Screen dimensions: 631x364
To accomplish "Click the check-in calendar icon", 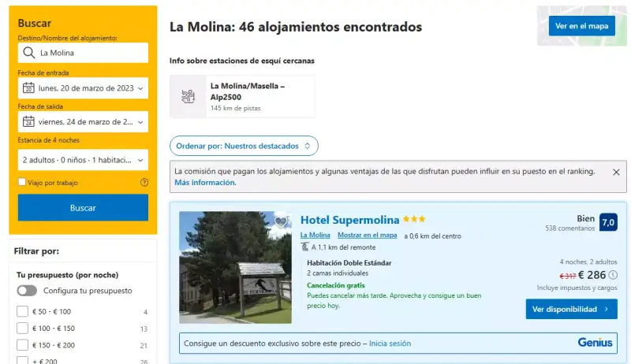I will point(28,88).
